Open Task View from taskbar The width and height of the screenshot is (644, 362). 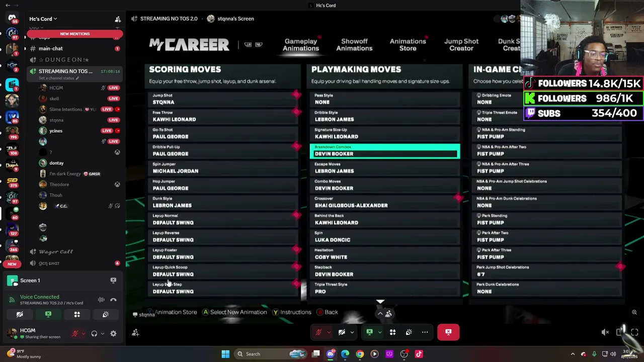[316, 354]
